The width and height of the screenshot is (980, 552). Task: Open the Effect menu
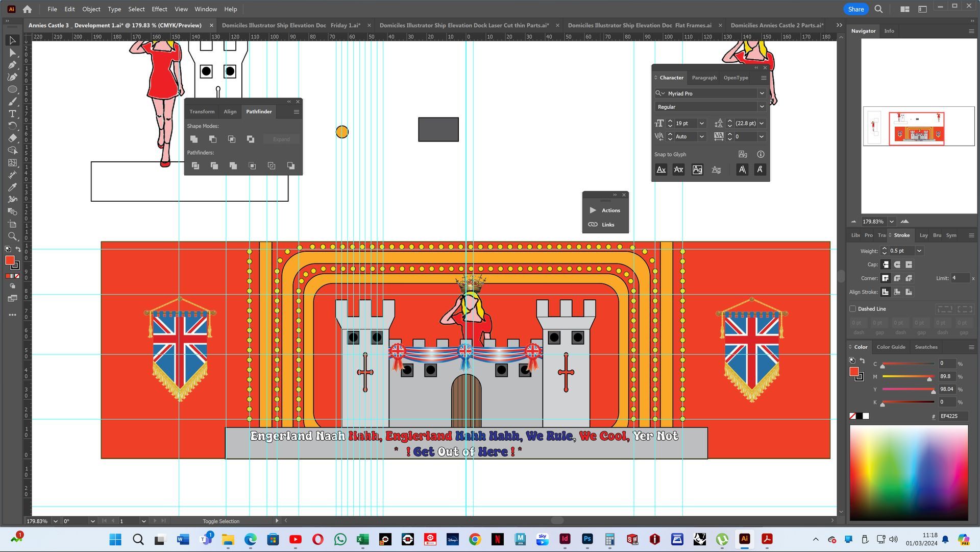(x=159, y=9)
